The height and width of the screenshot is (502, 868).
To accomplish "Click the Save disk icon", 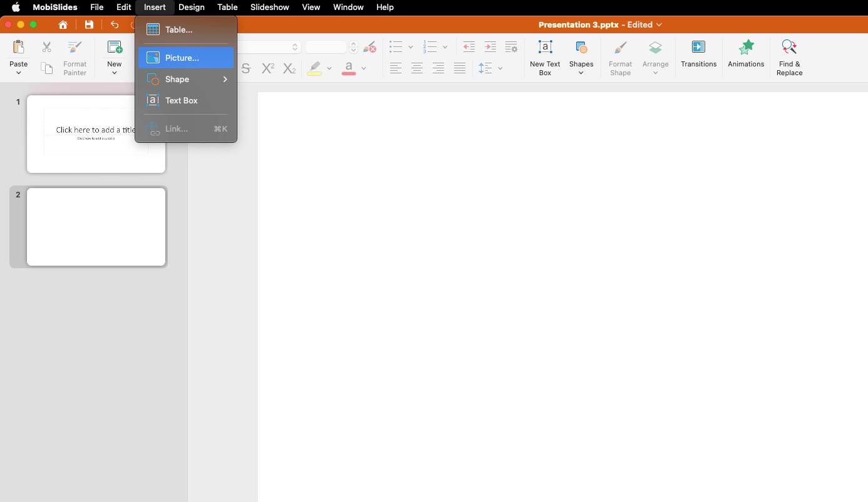I will pyautogui.click(x=89, y=24).
